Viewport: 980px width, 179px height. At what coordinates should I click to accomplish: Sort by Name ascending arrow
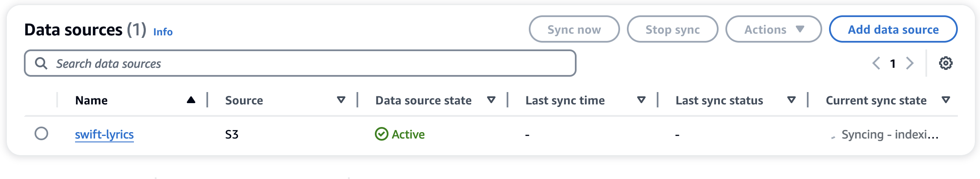pyautogui.click(x=191, y=100)
